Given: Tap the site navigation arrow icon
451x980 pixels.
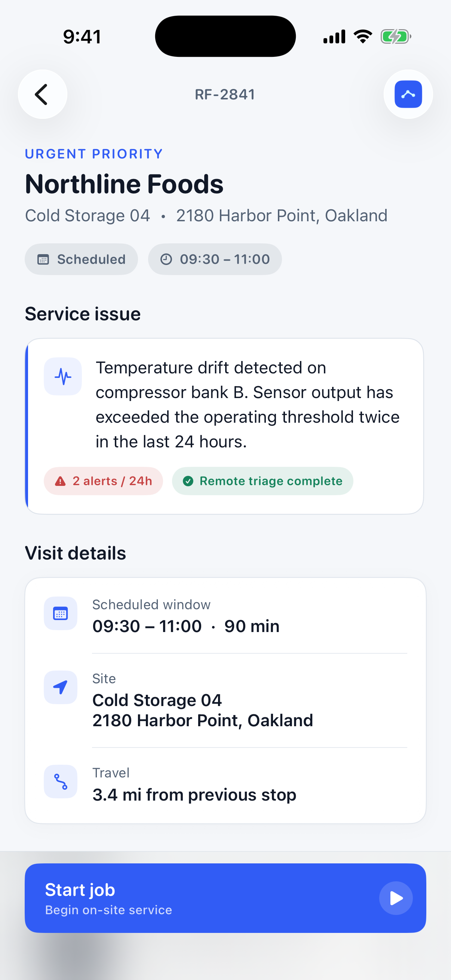Looking at the screenshot, I should pyautogui.click(x=61, y=687).
